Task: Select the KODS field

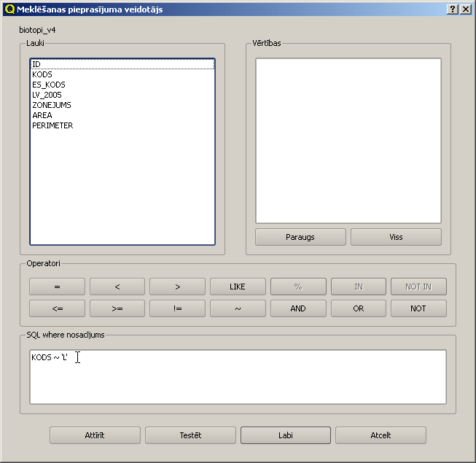Action: click(122, 74)
